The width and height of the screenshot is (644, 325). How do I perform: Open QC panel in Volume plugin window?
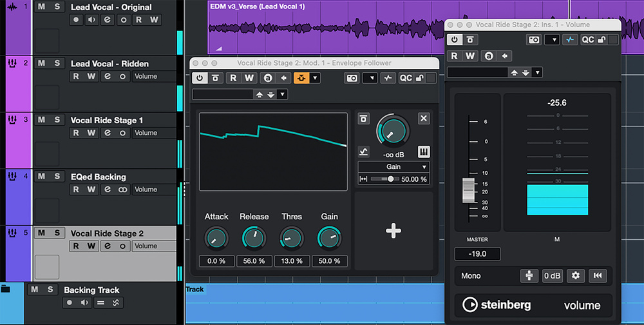588,39
